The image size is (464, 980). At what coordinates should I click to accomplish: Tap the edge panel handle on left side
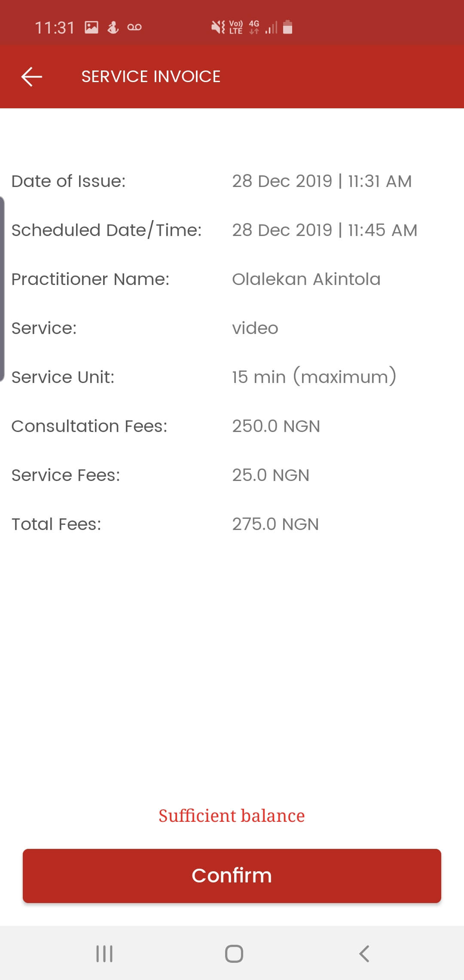tap(3, 289)
